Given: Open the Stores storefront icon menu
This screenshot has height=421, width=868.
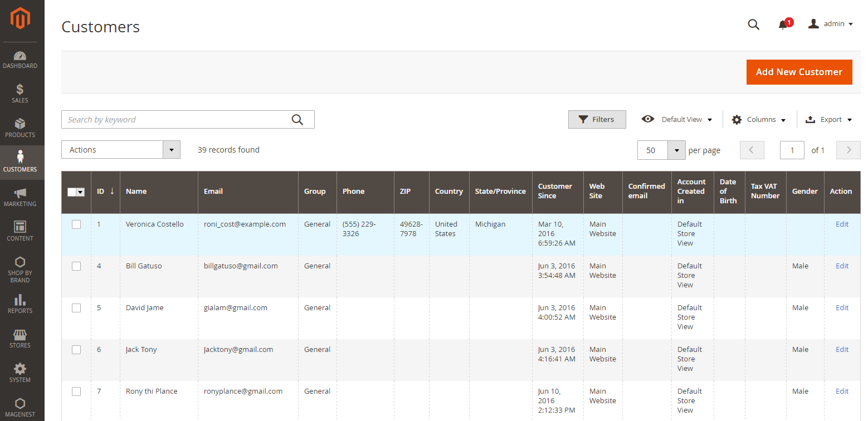Looking at the screenshot, I should [x=20, y=339].
